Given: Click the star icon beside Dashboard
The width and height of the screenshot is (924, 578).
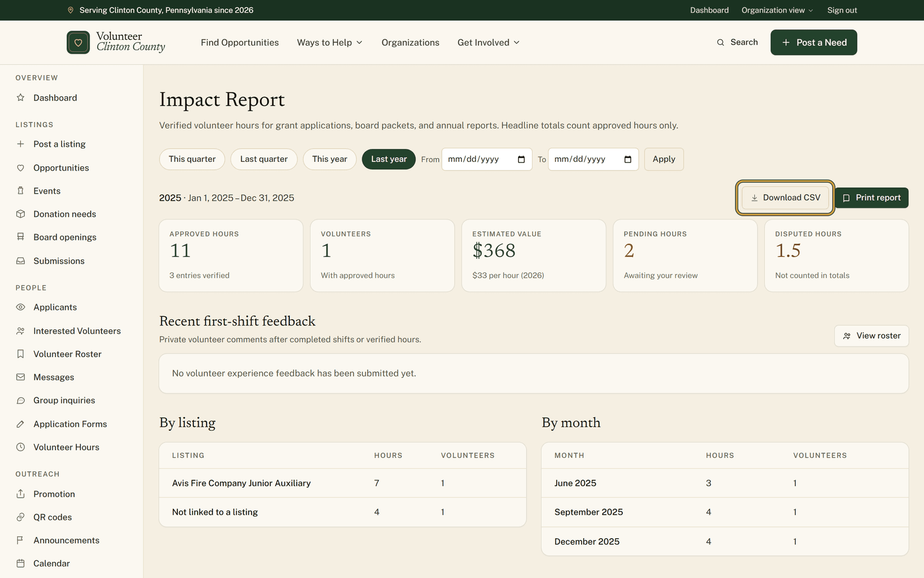Looking at the screenshot, I should (x=21, y=98).
